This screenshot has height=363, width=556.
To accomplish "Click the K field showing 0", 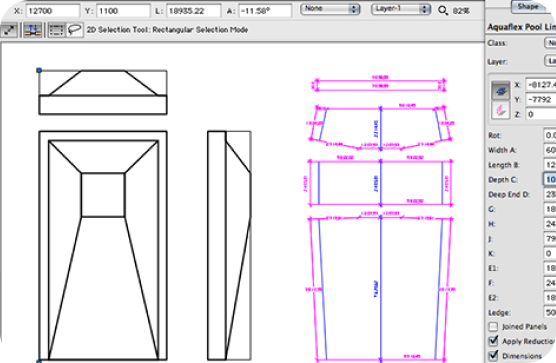I will coord(550,253).
